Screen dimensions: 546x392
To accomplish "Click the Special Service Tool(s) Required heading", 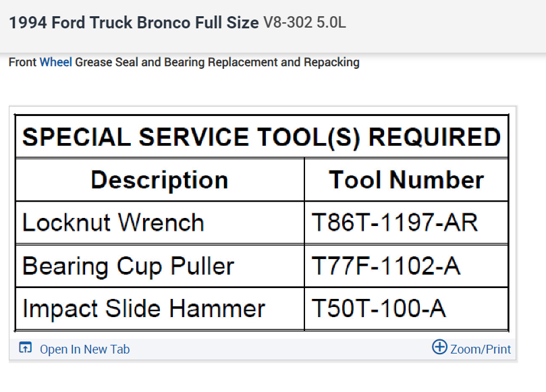I will pyautogui.click(x=261, y=138).
